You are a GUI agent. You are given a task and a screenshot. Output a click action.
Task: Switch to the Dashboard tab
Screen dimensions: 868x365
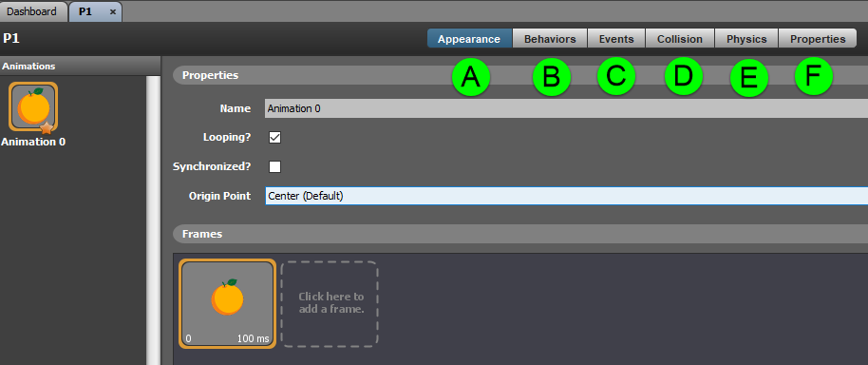click(x=31, y=11)
